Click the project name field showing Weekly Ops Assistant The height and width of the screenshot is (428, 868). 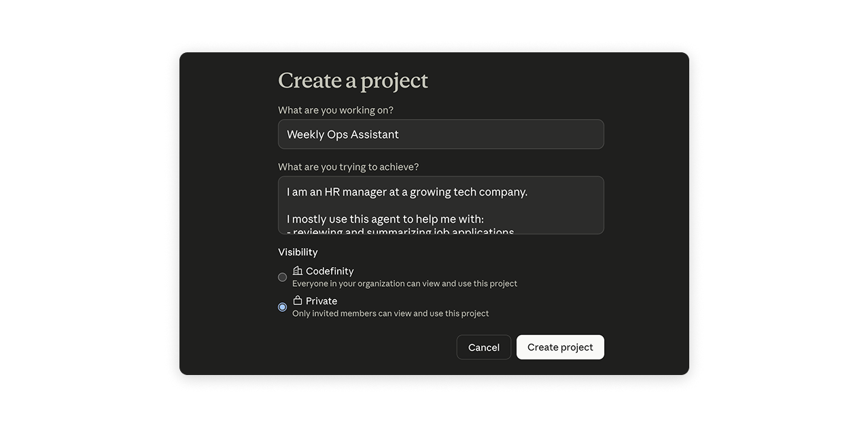pos(440,134)
